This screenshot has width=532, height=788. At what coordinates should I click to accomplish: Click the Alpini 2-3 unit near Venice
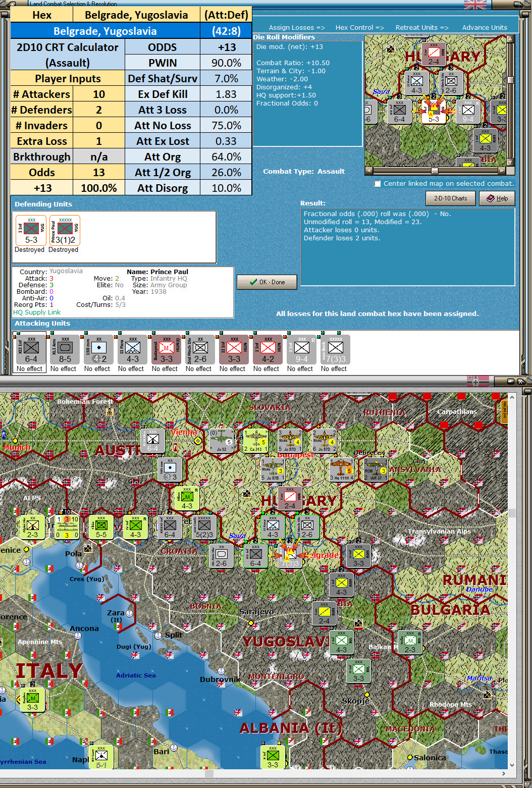(x=32, y=527)
